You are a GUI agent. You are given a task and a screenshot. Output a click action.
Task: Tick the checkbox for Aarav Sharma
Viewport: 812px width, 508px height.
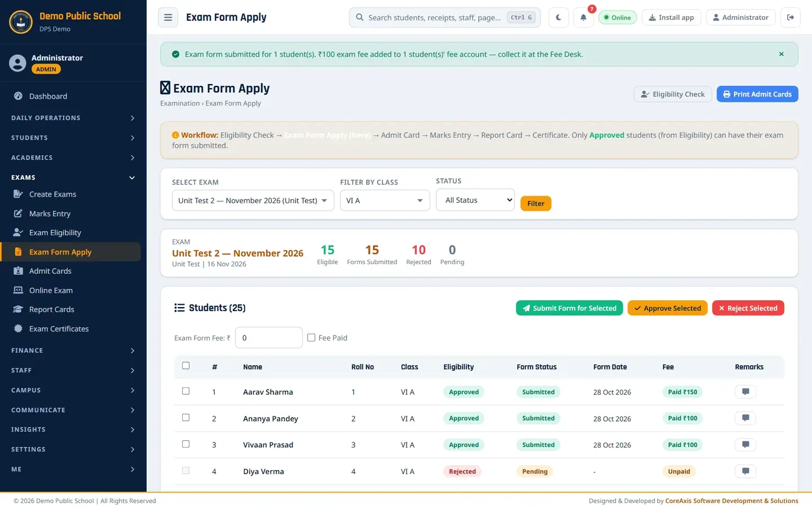186,391
